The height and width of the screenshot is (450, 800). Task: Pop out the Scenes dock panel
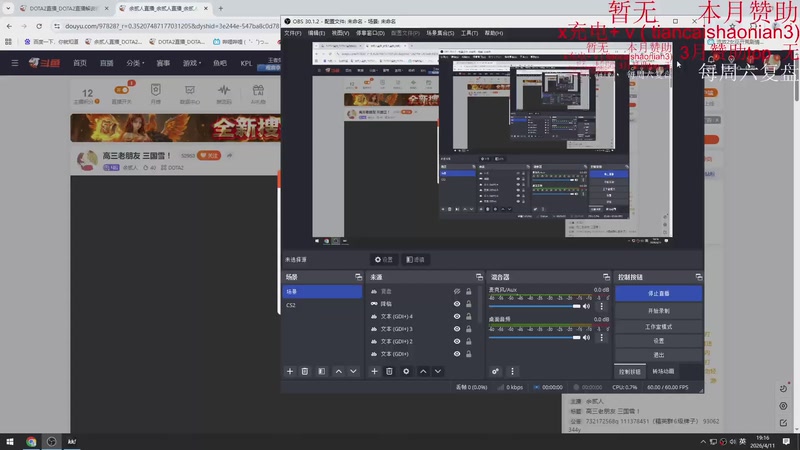tap(358, 277)
